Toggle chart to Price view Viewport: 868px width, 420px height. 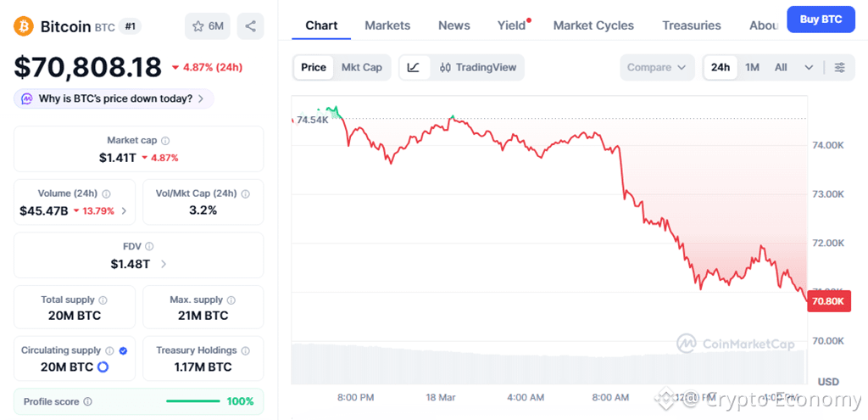coord(313,67)
